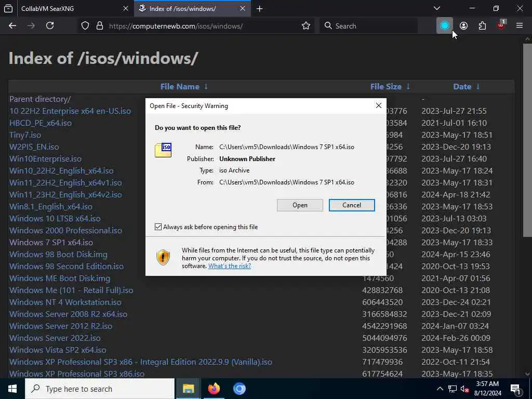Image resolution: width=532 pixels, height=399 pixels.
Task: Open HBCD_PE_x64.iso link
Action: click(x=41, y=123)
